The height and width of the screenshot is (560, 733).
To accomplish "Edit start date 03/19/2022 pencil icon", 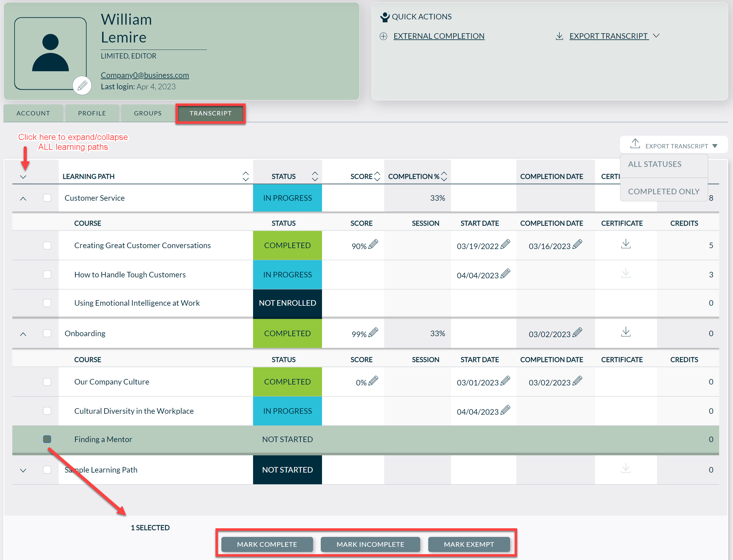I will [506, 244].
